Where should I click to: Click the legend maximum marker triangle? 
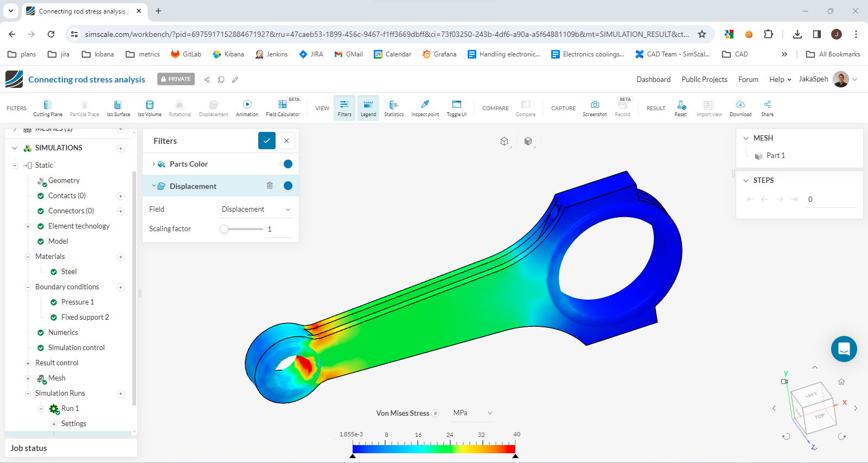(515, 456)
